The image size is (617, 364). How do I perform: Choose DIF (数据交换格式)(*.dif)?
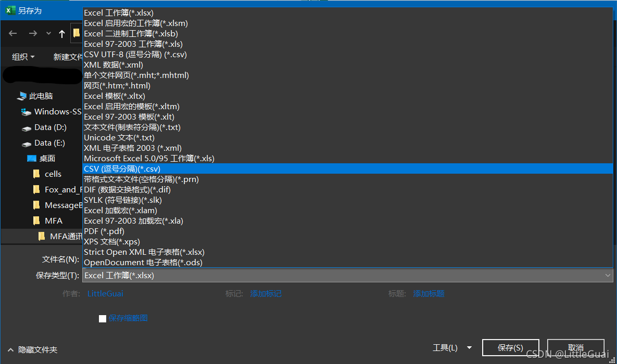coord(348,190)
